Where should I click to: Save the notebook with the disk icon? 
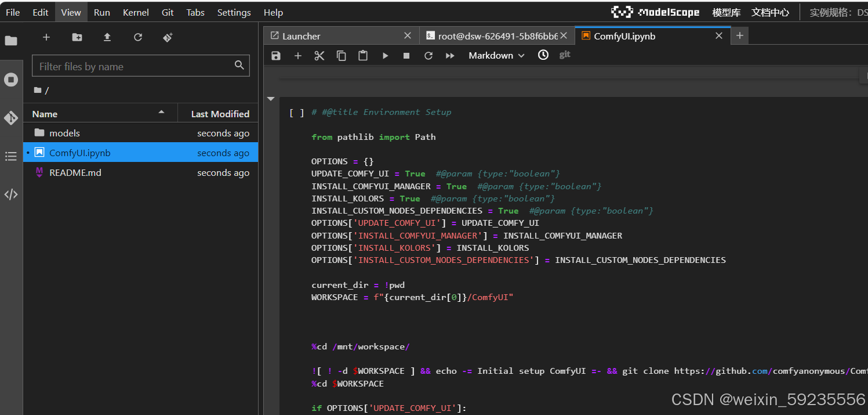[x=276, y=56]
